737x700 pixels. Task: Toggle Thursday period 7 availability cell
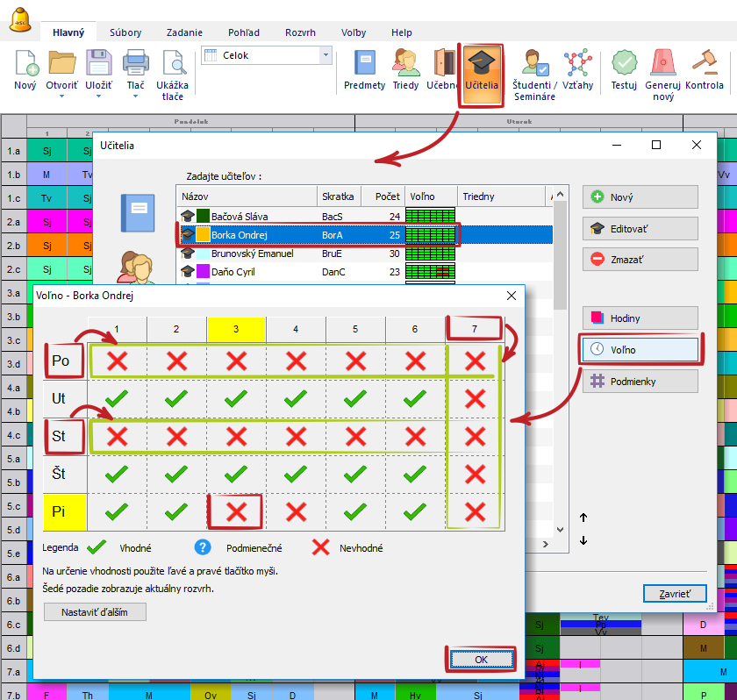pos(475,474)
